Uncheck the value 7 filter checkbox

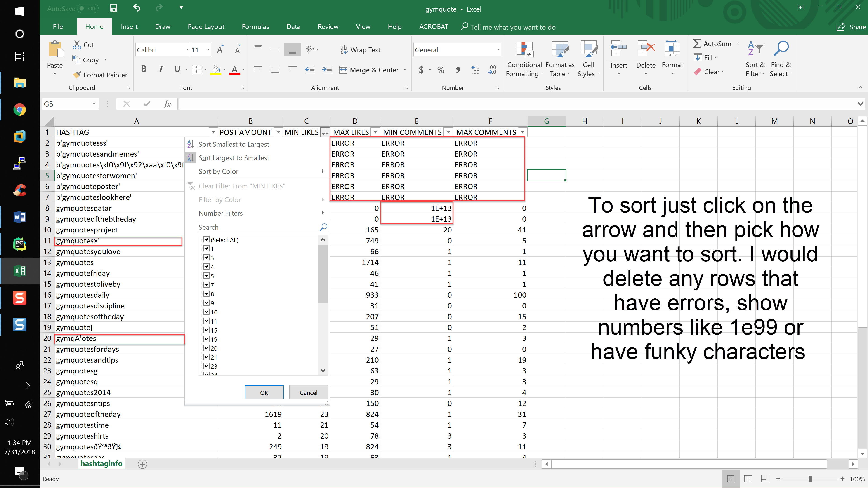[207, 285]
